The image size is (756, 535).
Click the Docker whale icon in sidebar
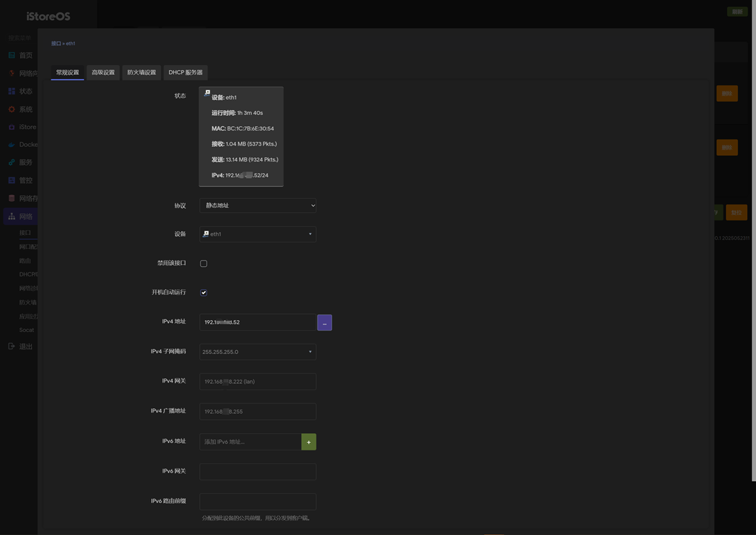click(x=12, y=145)
